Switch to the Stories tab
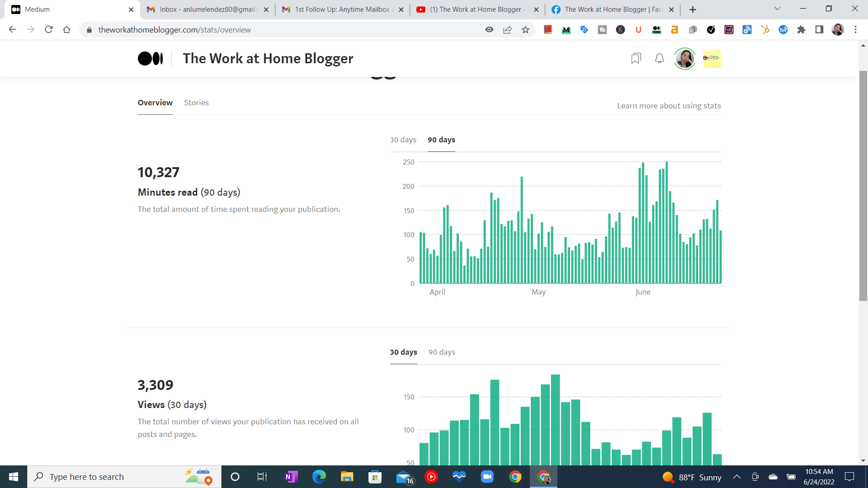 tap(196, 103)
